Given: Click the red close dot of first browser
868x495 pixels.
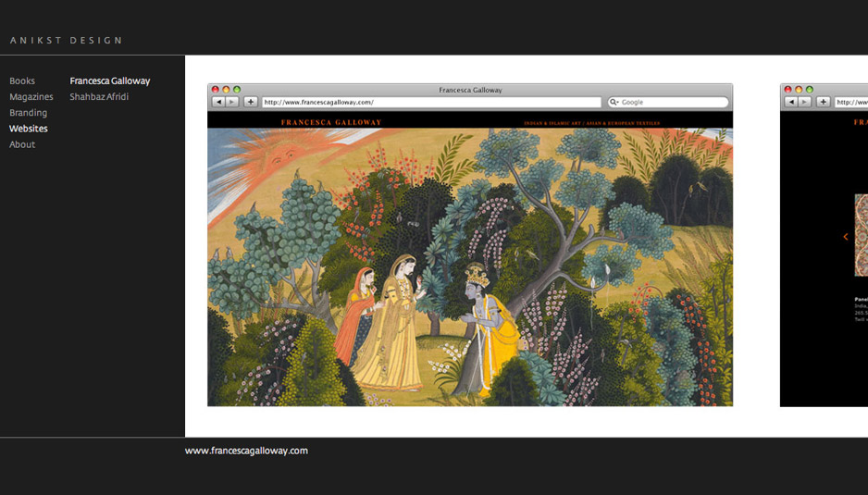Looking at the screenshot, I should (216, 90).
